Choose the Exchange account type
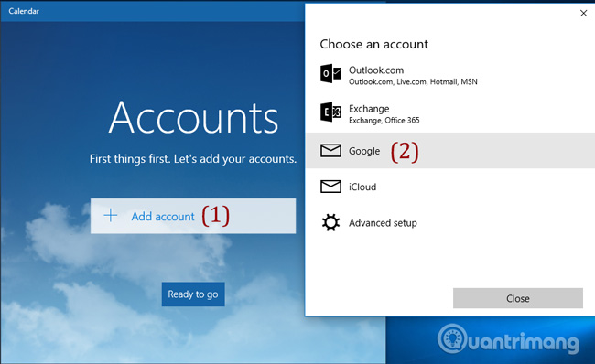This screenshot has height=364, width=595. [x=450, y=113]
